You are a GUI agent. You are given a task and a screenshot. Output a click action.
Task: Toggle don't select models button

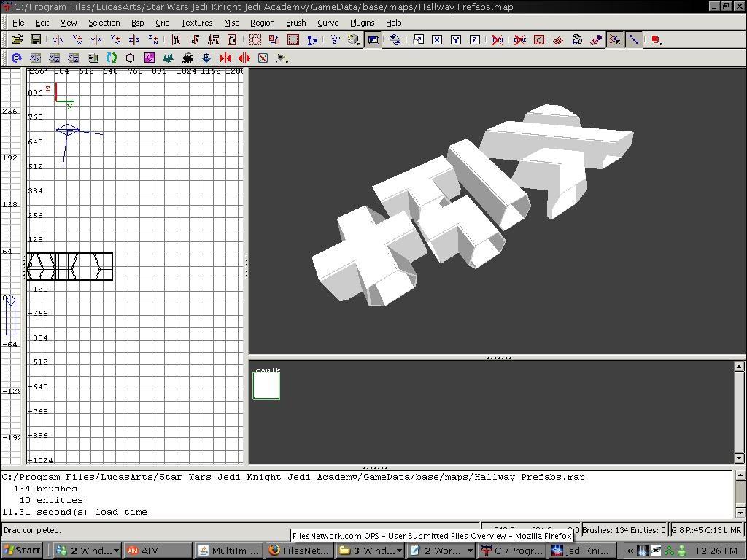click(x=498, y=40)
